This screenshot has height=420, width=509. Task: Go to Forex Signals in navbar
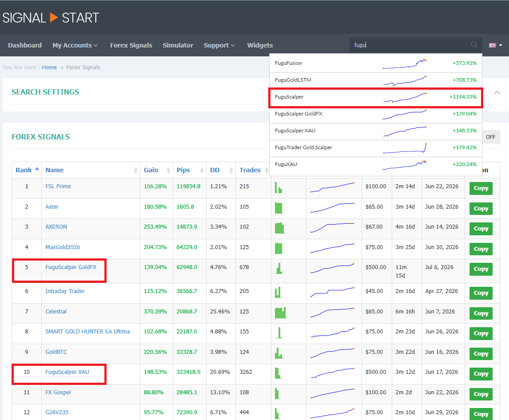tap(131, 45)
